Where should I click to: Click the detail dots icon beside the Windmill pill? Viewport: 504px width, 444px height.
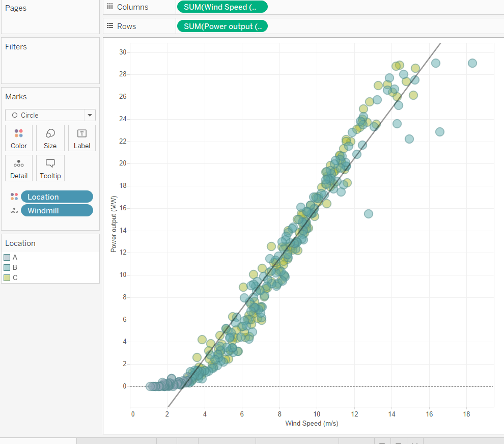[x=14, y=210]
